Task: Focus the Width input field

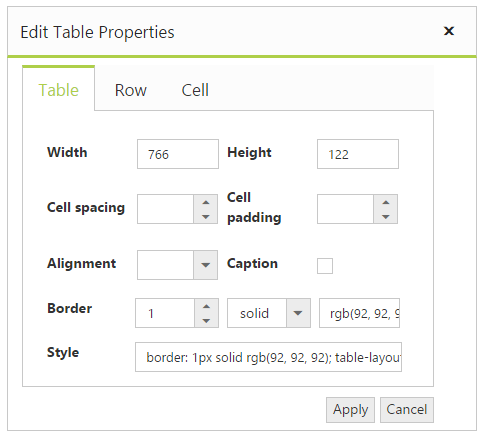Action: tap(178, 154)
